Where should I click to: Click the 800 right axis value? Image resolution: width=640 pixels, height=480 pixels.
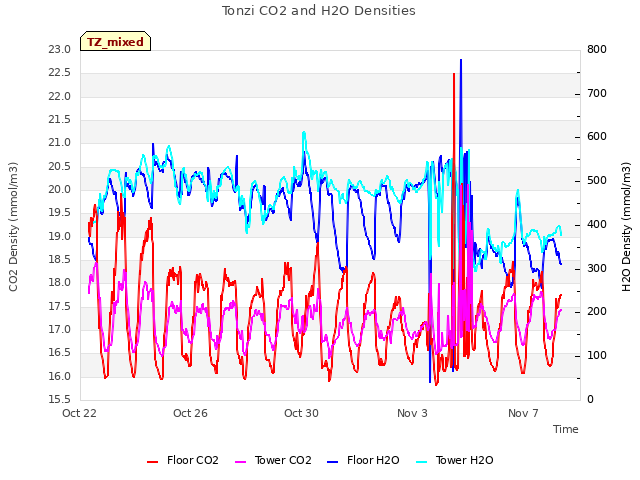click(597, 50)
